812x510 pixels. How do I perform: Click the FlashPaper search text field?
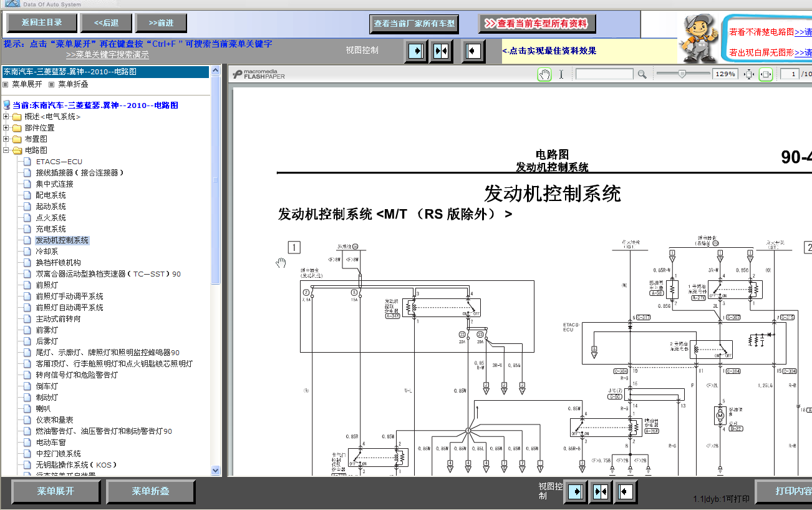(604, 74)
